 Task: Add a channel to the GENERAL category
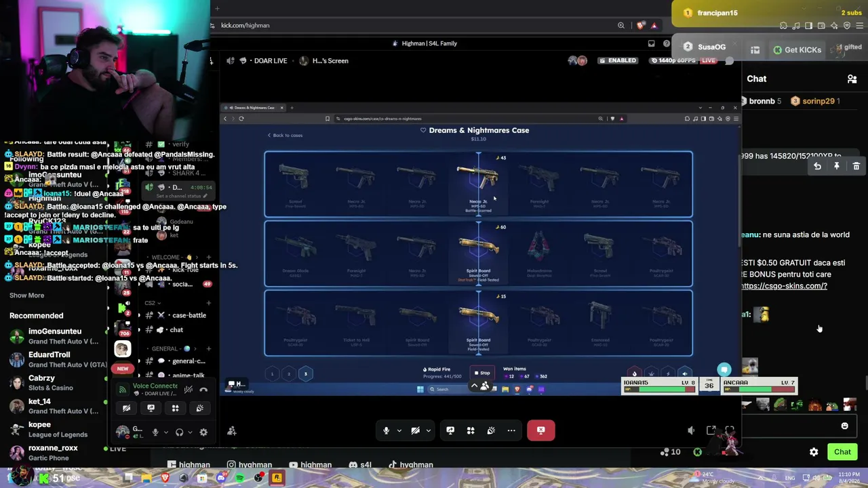[x=208, y=349]
